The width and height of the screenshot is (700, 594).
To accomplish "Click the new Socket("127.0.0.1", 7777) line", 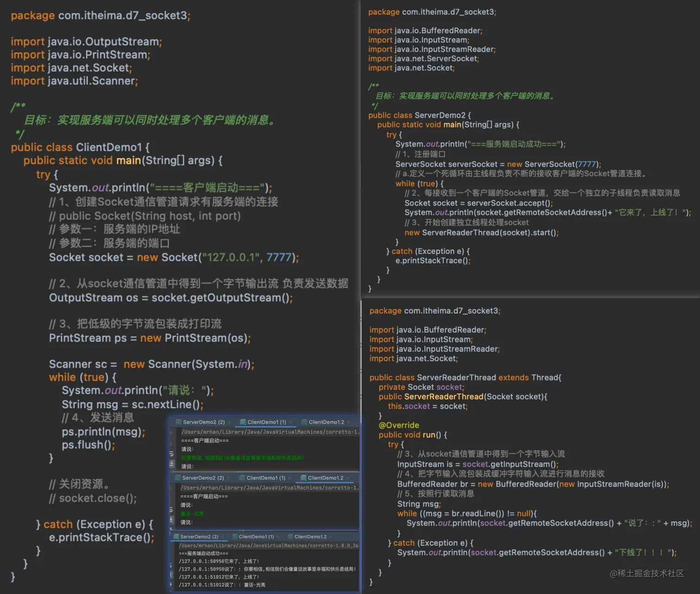I will [x=174, y=257].
